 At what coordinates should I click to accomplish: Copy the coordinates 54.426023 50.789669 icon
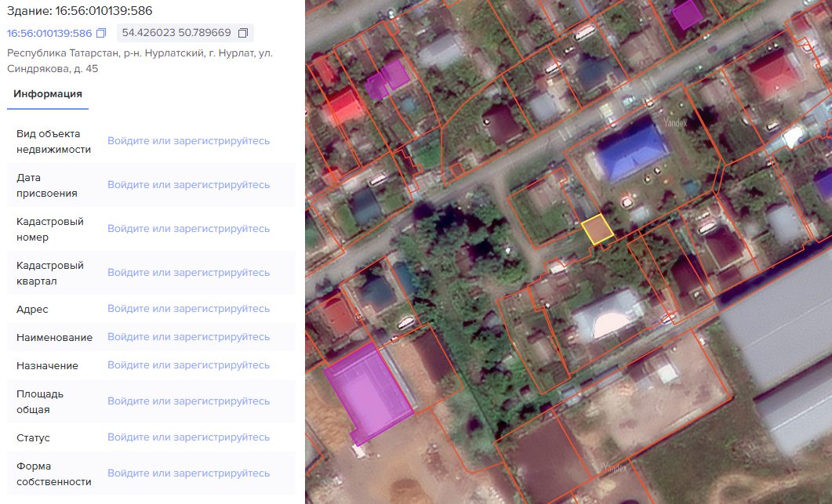tap(243, 33)
